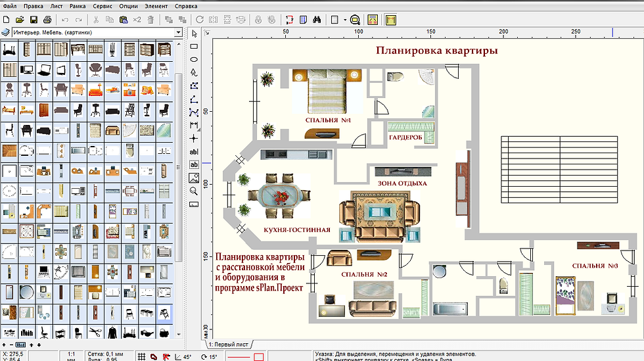The width and height of the screenshot is (644, 361).
Task: Select the rectangle drawing tool
Action: point(194,47)
